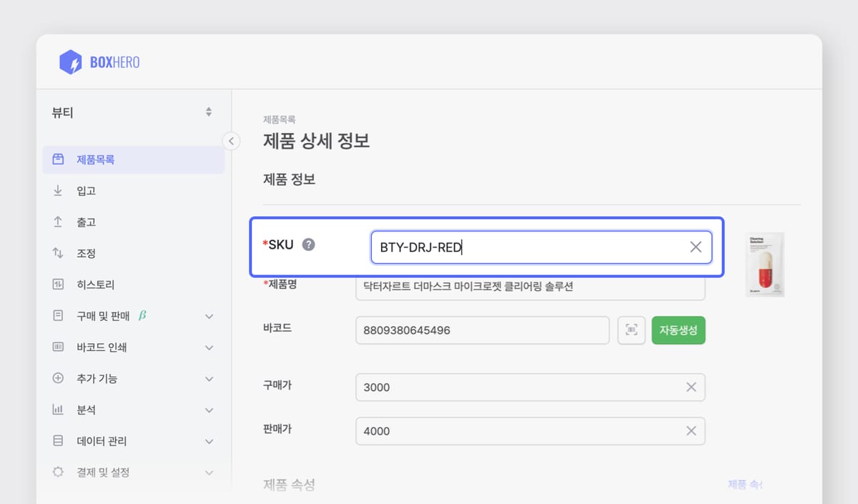Screen dimensions: 858x504
Task: Open 결제 및 설정 gear icon
Action: 57,472
